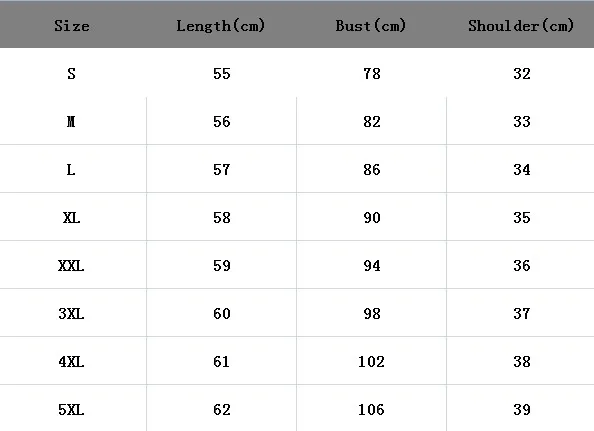The image size is (594, 431).
Task: Click the S size row label
Action: pos(71,73)
